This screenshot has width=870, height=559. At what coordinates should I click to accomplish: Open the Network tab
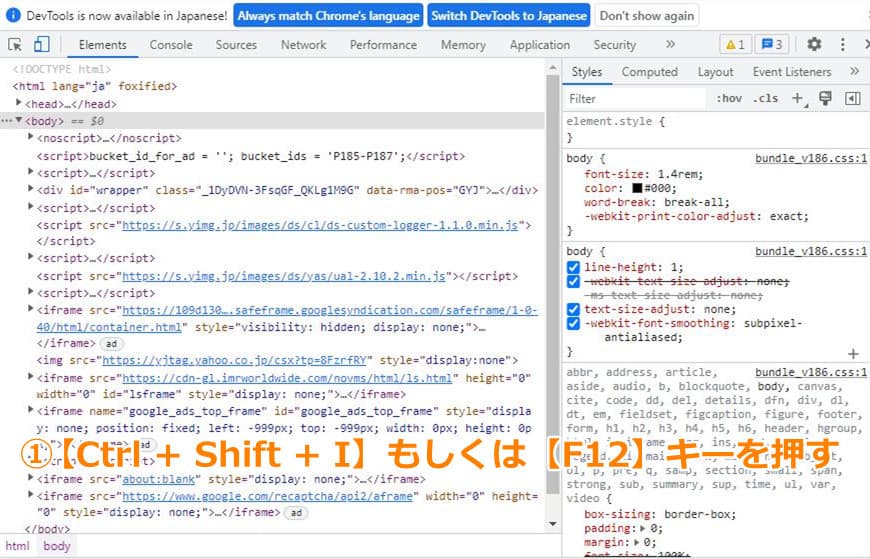tap(304, 45)
